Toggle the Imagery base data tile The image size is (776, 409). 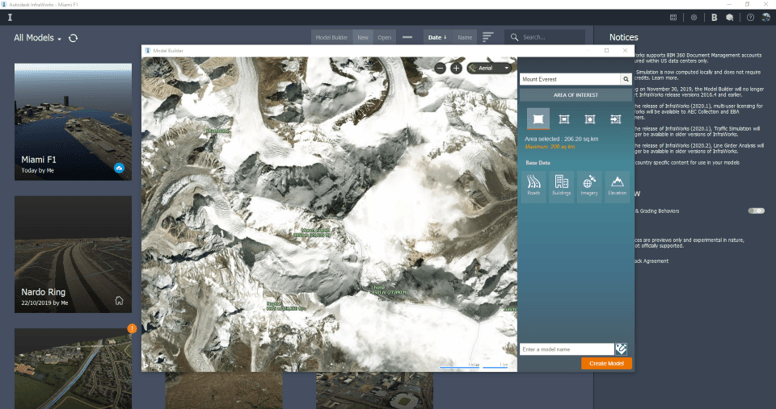(589, 187)
